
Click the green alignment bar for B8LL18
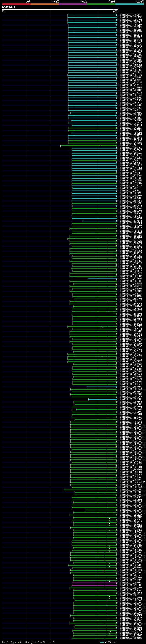coord(89,146)
